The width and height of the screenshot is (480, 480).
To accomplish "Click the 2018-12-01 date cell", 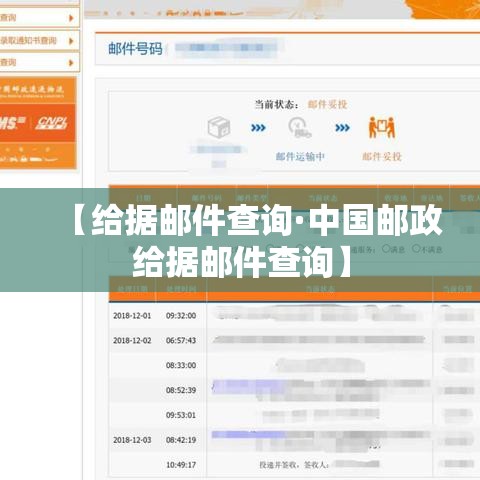I will [x=132, y=315].
